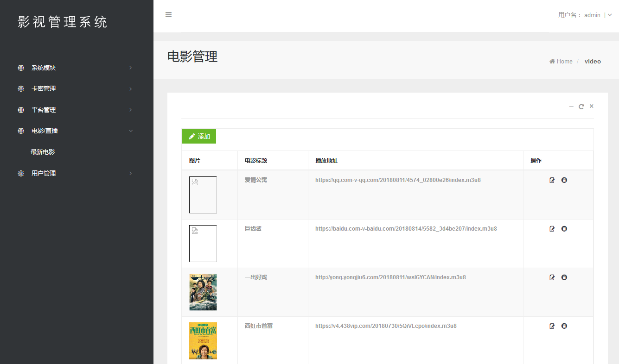The image size is (619, 364).
Task: Click edit icon for 西虹市首富 row
Action: pyautogui.click(x=552, y=326)
